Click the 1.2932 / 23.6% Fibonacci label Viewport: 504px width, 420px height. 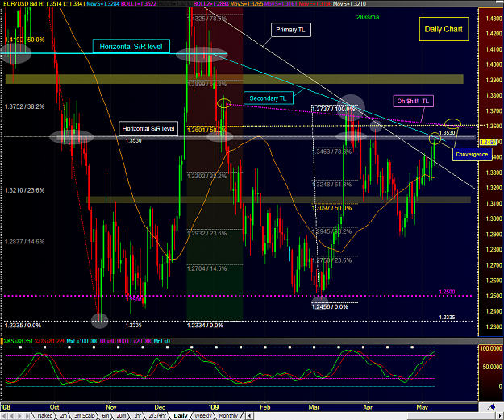point(206,233)
